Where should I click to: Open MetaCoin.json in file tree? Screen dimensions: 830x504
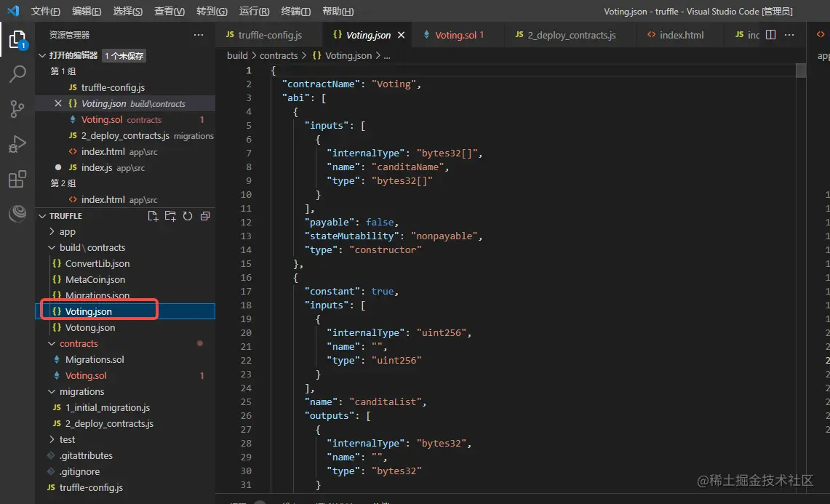[x=125, y=279]
